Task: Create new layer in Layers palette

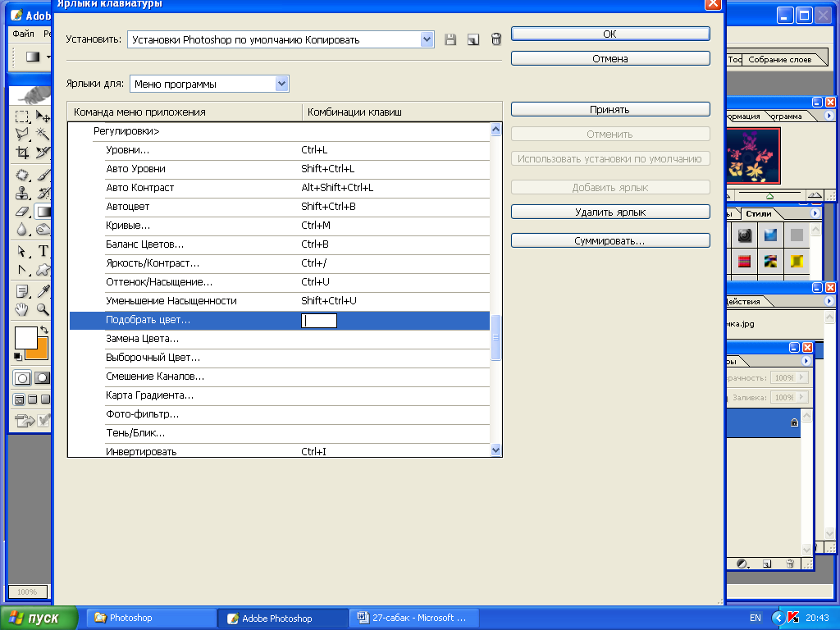Action: (x=767, y=564)
